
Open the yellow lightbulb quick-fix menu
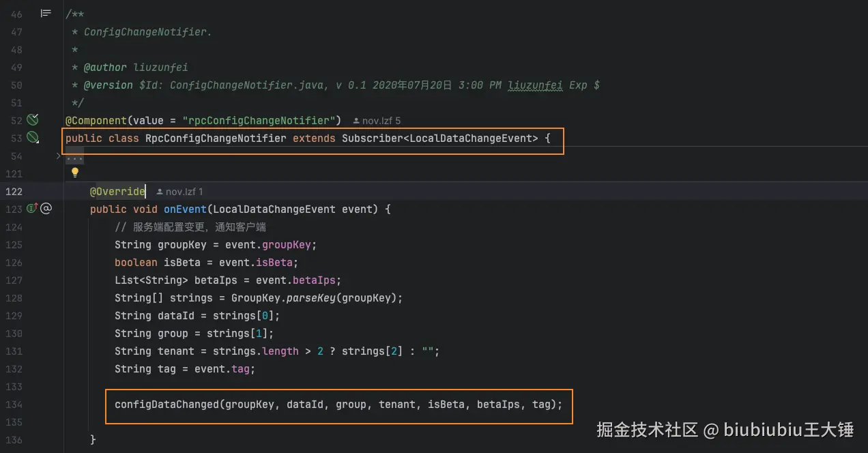(75, 173)
